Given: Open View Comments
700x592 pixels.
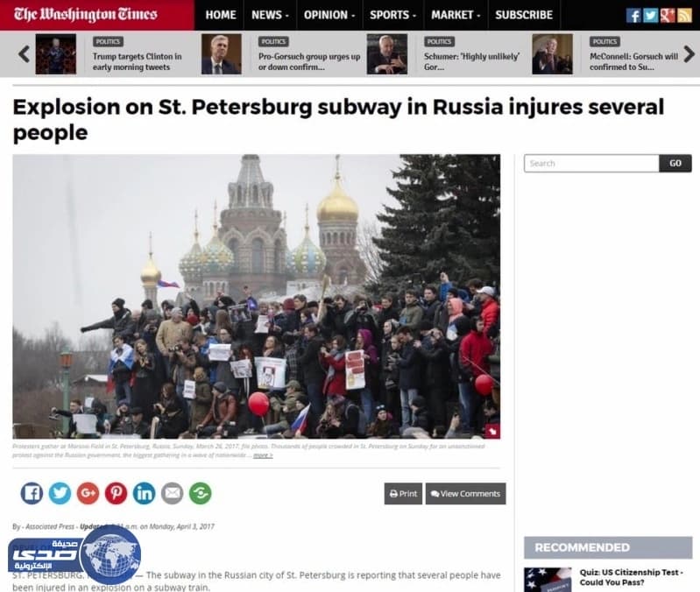Looking at the screenshot, I should tap(465, 493).
